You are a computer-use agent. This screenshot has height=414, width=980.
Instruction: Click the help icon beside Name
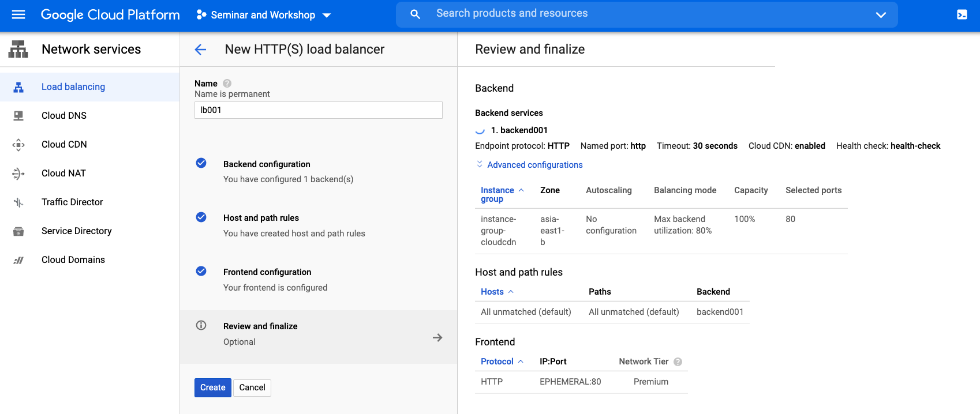(227, 84)
